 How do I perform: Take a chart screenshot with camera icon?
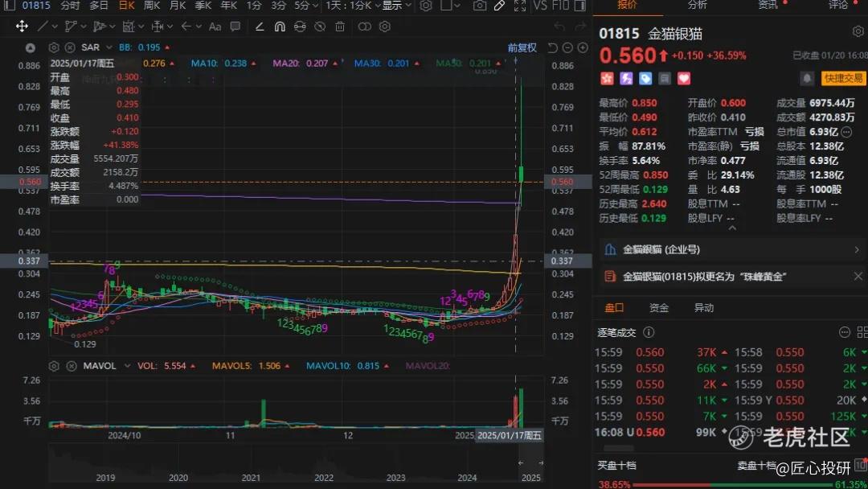point(479,6)
